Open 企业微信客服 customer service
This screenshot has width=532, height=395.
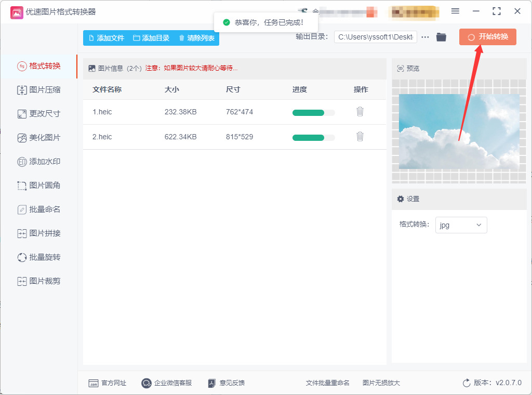pos(167,383)
